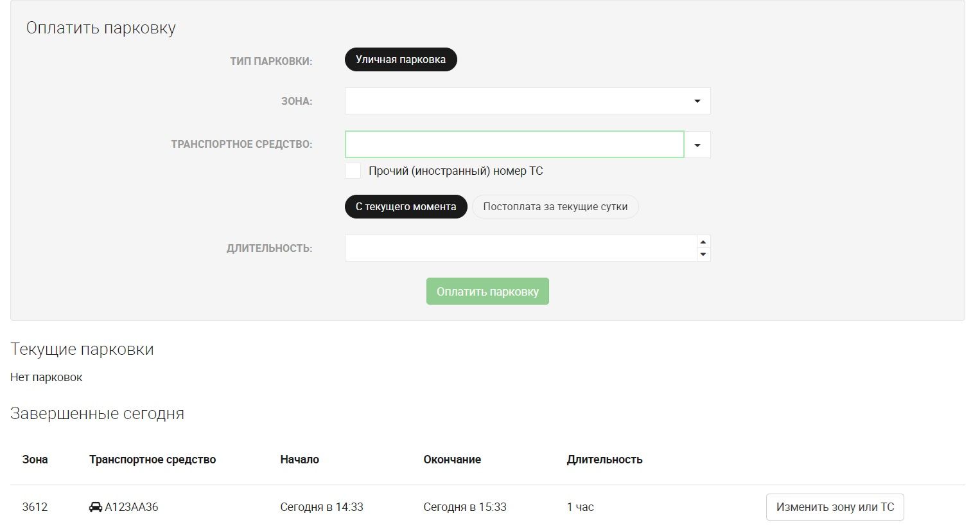The width and height of the screenshot is (980, 527).
Task: Click end time Сегодня в 15:33
Action: 465,507
